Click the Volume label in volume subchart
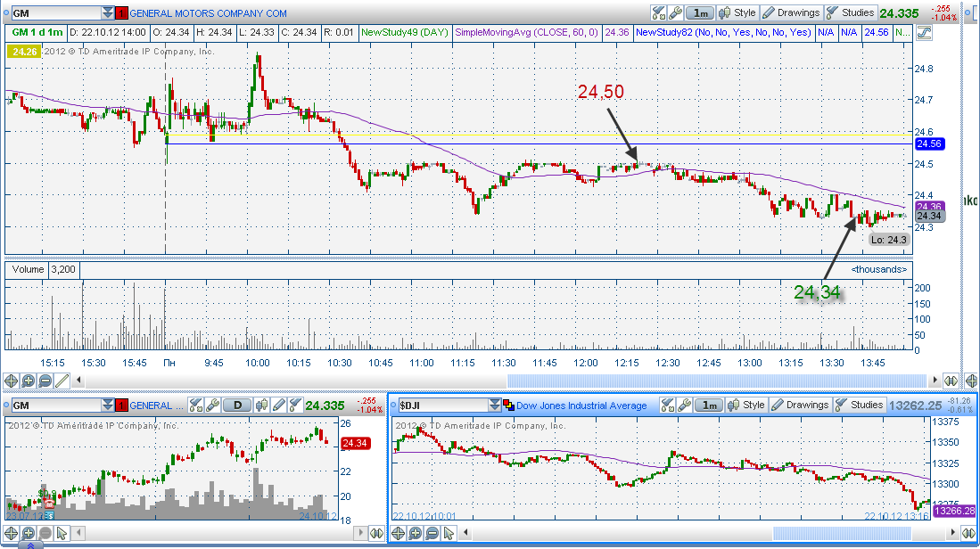Image resolution: width=980 pixels, height=549 pixels. click(x=28, y=270)
